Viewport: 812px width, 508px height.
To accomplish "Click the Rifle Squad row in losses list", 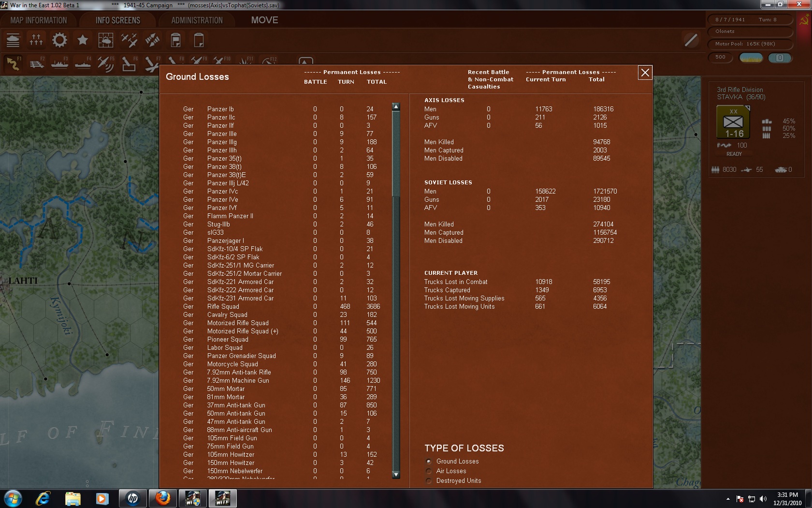I will click(x=281, y=307).
